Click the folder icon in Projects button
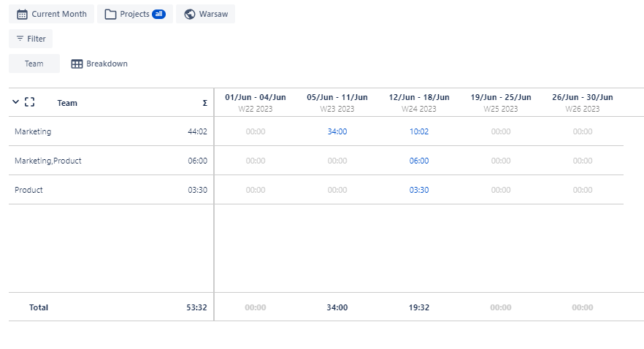644x349 pixels. (110, 15)
